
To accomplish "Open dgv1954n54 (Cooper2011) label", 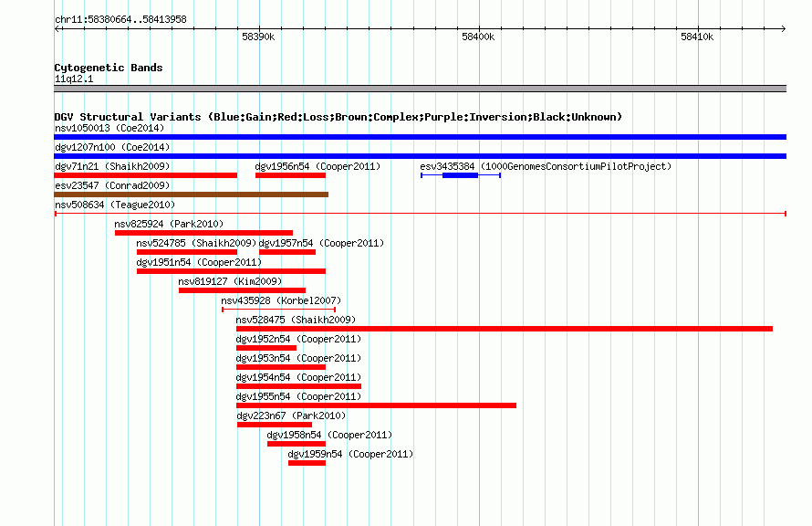I will pos(298,377).
